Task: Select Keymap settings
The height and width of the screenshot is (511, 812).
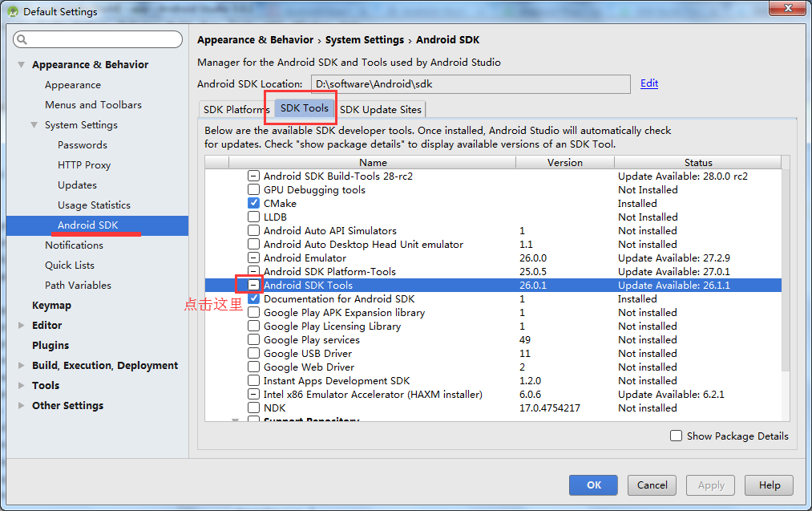Action: (x=52, y=306)
